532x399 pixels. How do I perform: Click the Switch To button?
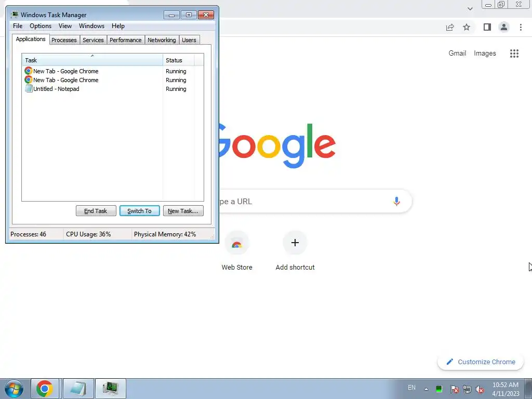point(139,211)
